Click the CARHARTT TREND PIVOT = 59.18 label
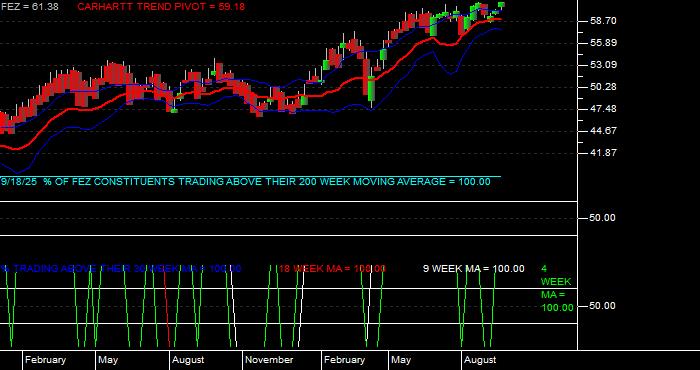700x370 pixels. pyautogui.click(x=161, y=7)
